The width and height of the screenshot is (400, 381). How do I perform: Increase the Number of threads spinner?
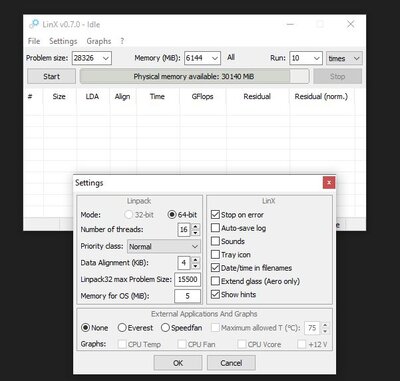click(195, 226)
